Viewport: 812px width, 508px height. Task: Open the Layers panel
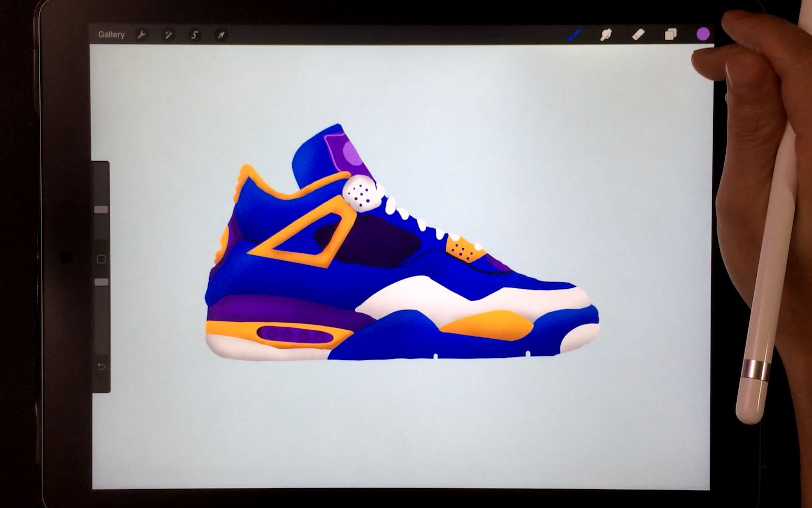[670, 35]
